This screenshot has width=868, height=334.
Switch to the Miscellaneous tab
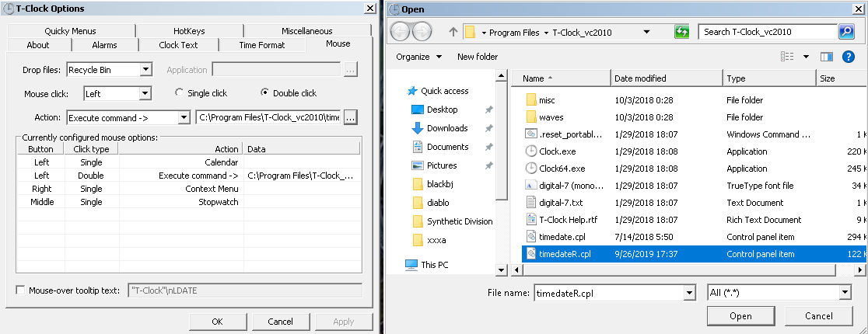click(x=306, y=31)
